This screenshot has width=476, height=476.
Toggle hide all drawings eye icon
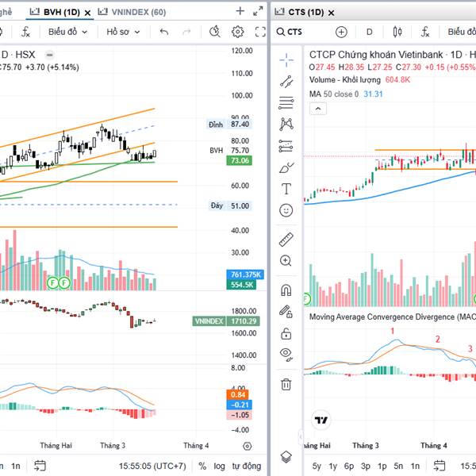[286, 355]
